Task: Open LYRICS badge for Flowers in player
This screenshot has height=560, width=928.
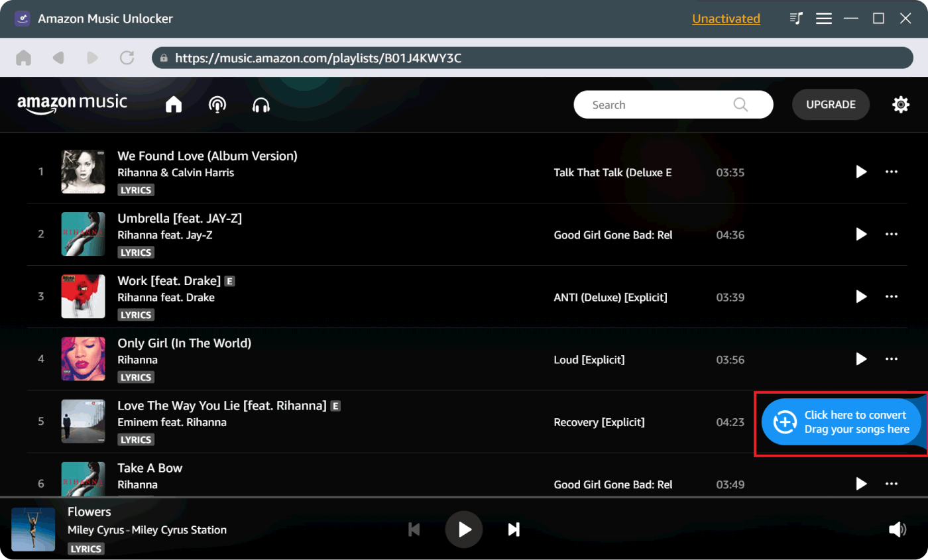Action: point(86,549)
